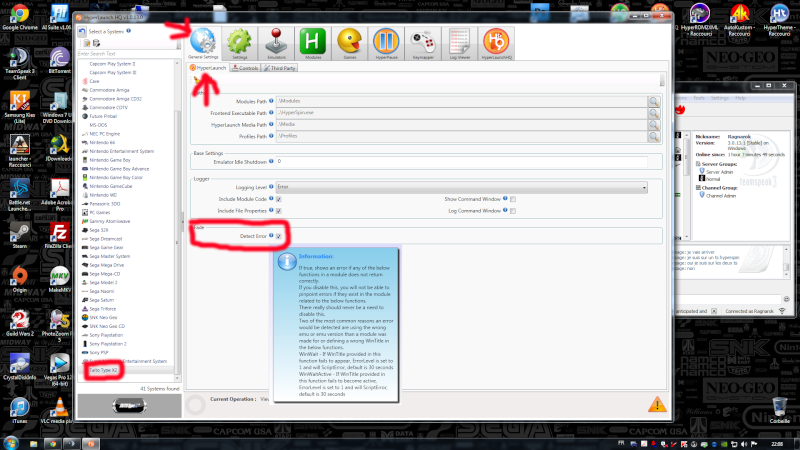Enable Log Command Window checkbox
This screenshot has height=450, width=800.
513,211
